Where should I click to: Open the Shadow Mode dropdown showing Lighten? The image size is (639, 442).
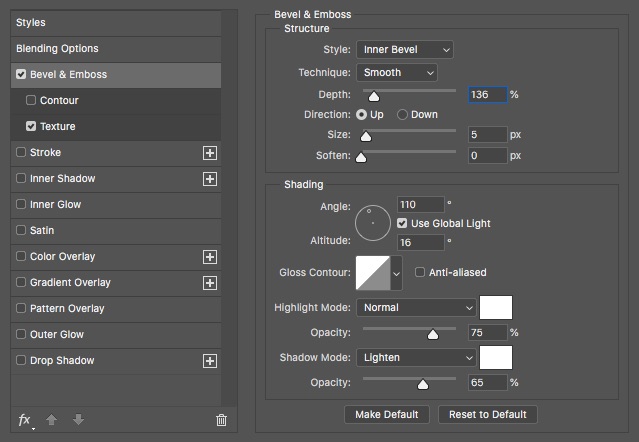tap(416, 358)
